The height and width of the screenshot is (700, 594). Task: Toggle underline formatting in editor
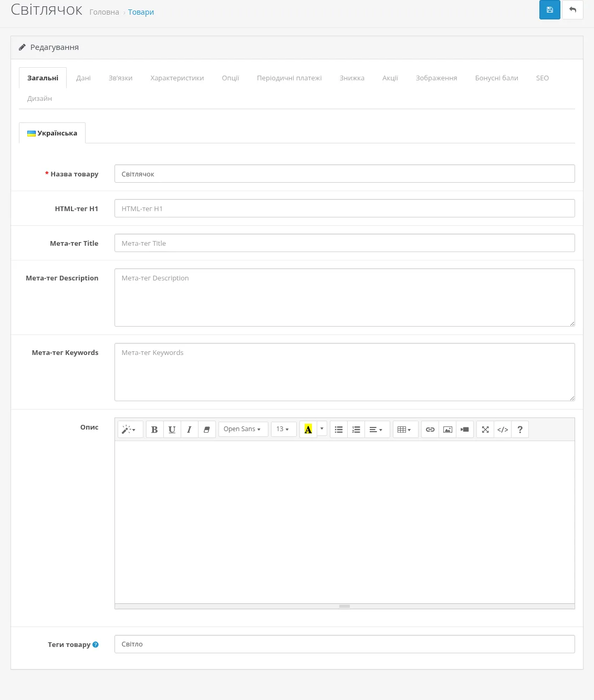(x=172, y=430)
